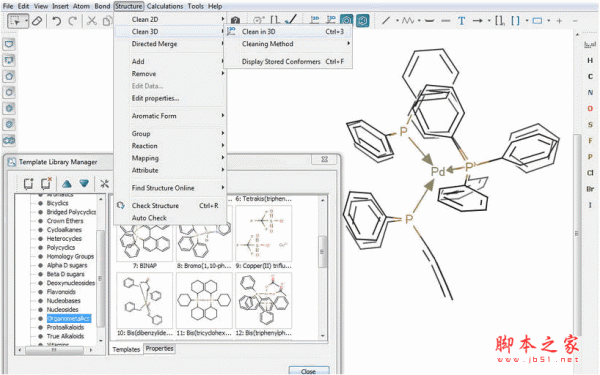Screen dimensions: 600x375
Task: Expand the arrow tool dropdown
Action: click(x=489, y=20)
